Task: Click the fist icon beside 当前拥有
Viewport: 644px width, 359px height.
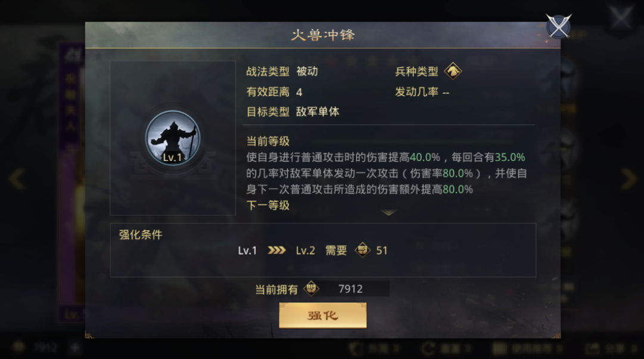Action: coord(311,289)
